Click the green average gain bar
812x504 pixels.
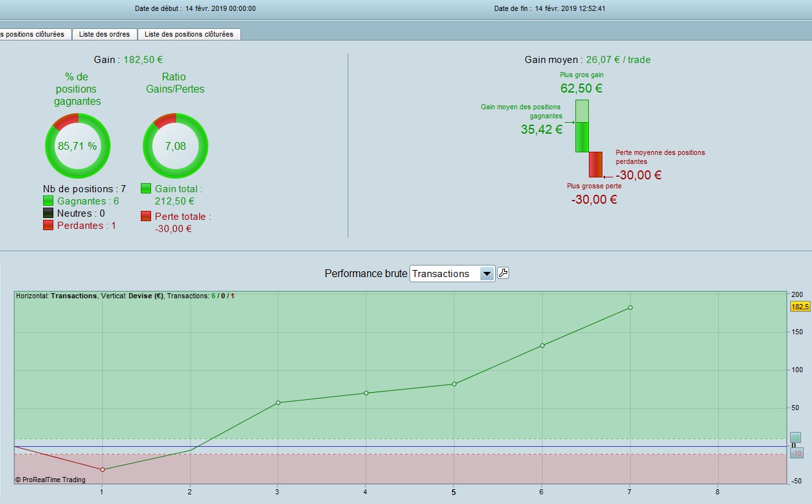[x=582, y=126]
